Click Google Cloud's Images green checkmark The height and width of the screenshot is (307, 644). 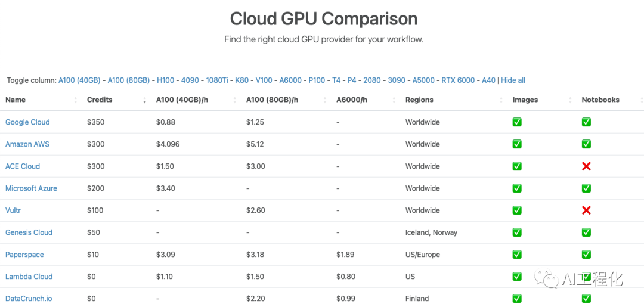(517, 122)
